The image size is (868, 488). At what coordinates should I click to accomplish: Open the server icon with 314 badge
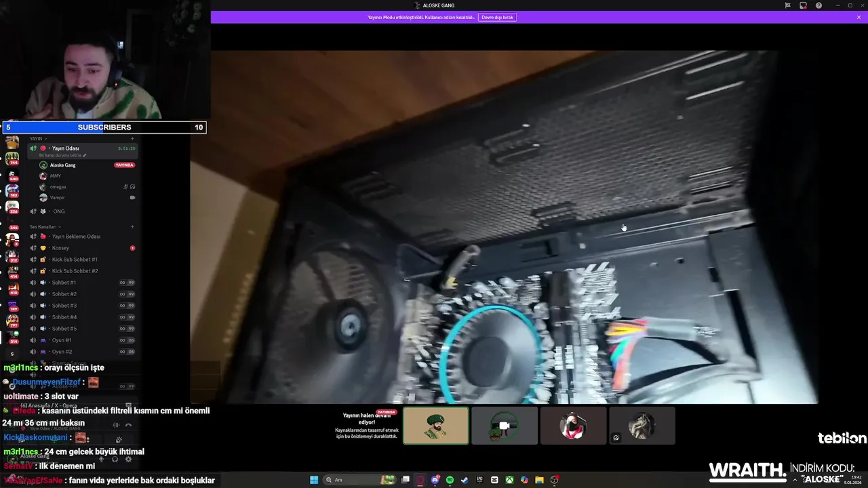click(12, 337)
